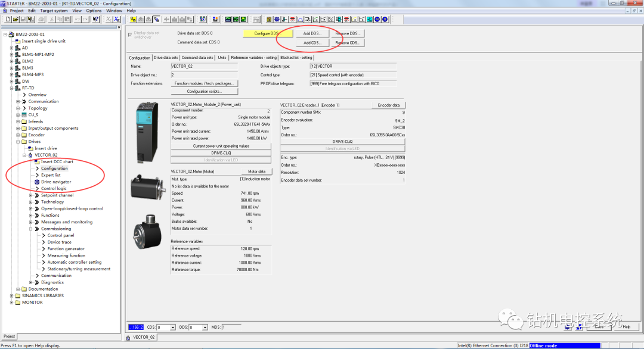Click the Cut scissors toolbar icon

(51, 19)
